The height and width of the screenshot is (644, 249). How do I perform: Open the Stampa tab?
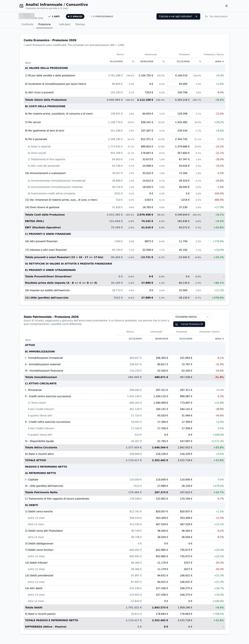point(80,24)
